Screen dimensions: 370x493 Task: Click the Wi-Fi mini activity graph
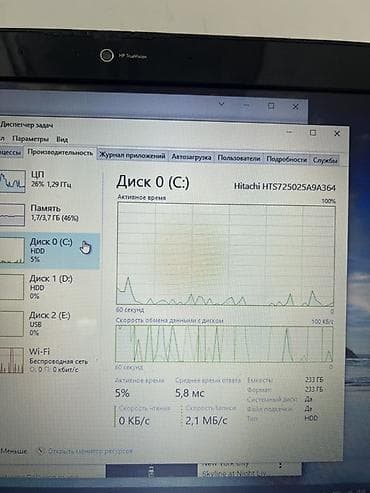12,360
